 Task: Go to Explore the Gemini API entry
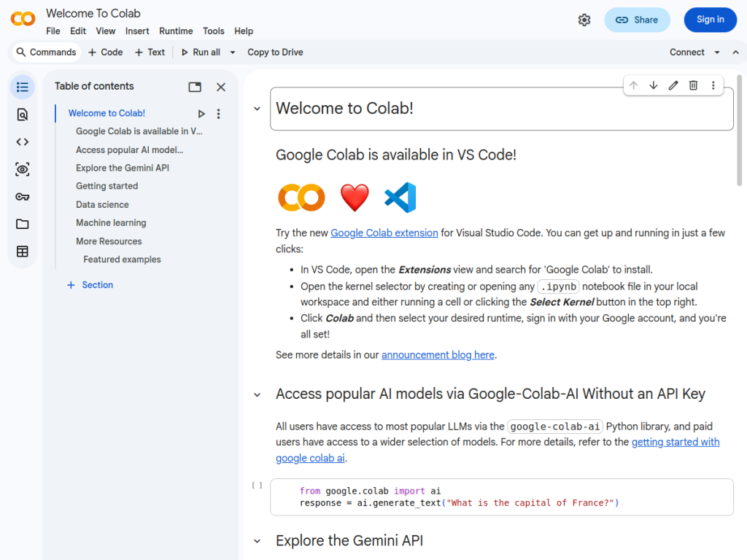[x=122, y=168]
